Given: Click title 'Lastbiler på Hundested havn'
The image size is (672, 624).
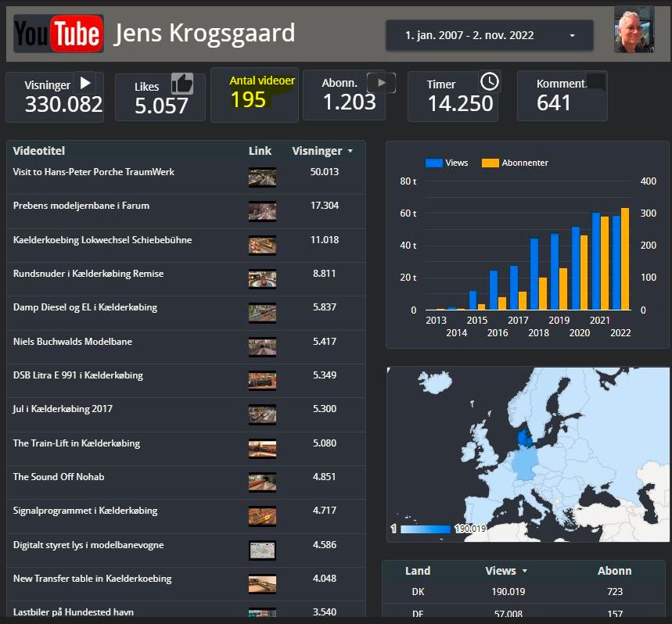Looking at the screenshot, I should pos(74,612).
